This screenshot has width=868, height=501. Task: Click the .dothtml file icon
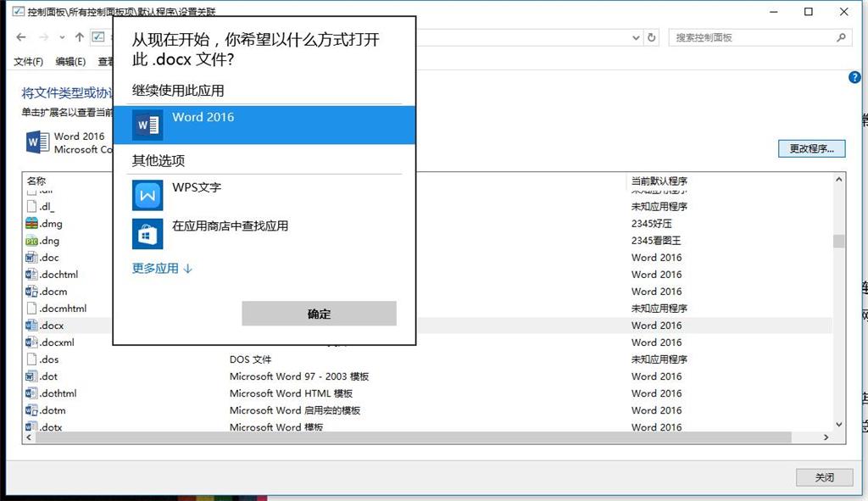click(x=31, y=393)
